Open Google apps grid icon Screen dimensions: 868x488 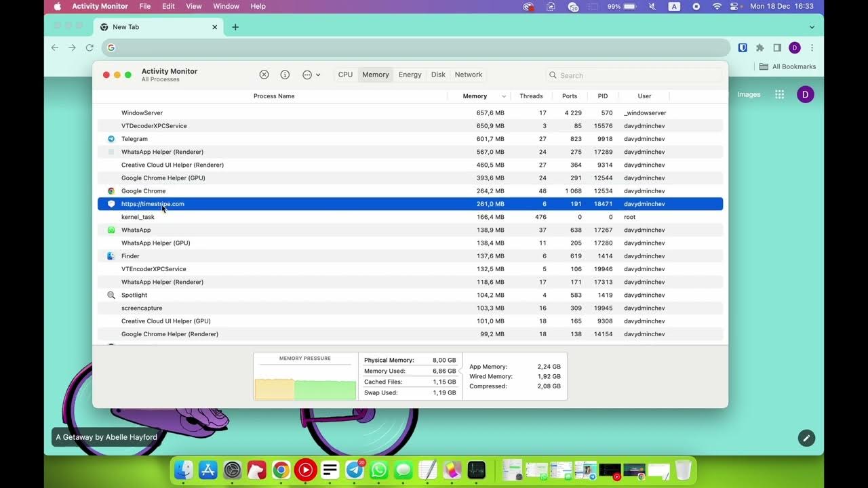pos(780,94)
